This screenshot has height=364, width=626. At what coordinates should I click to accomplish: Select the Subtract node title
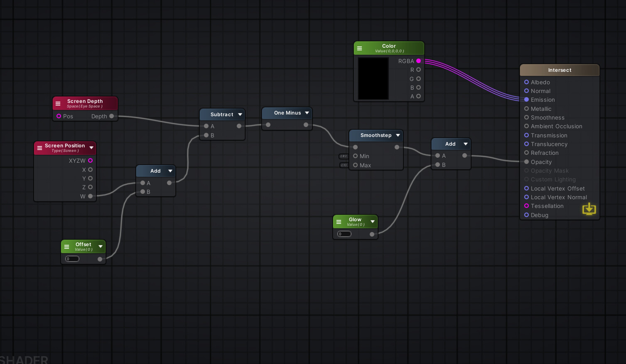(222, 115)
